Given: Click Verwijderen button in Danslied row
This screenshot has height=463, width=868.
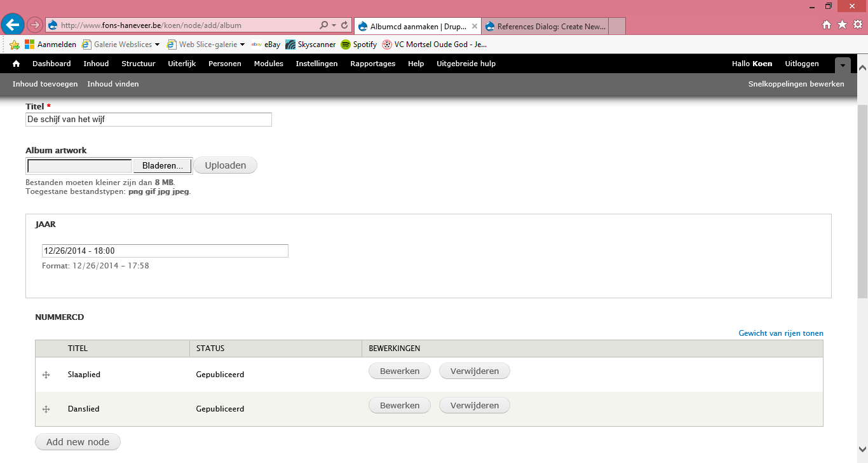Looking at the screenshot, I should [x=475, y=405].
